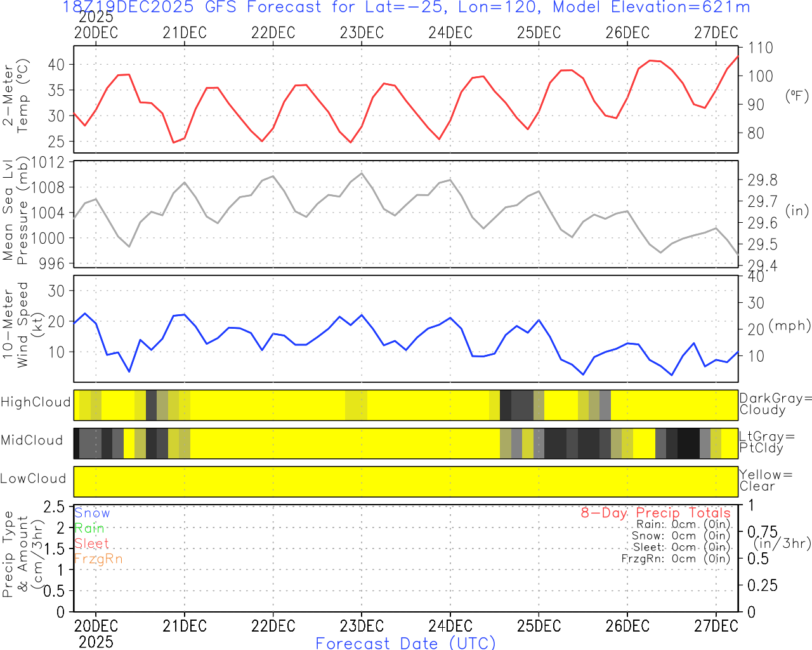Click the red Sleet legend label
812x650 pixels.
[91, 543]
